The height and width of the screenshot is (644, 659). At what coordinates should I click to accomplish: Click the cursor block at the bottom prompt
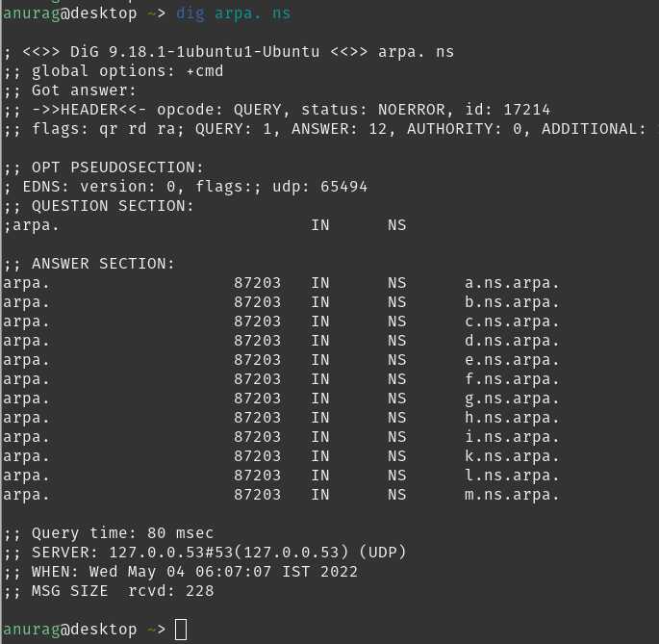(181, 630)
